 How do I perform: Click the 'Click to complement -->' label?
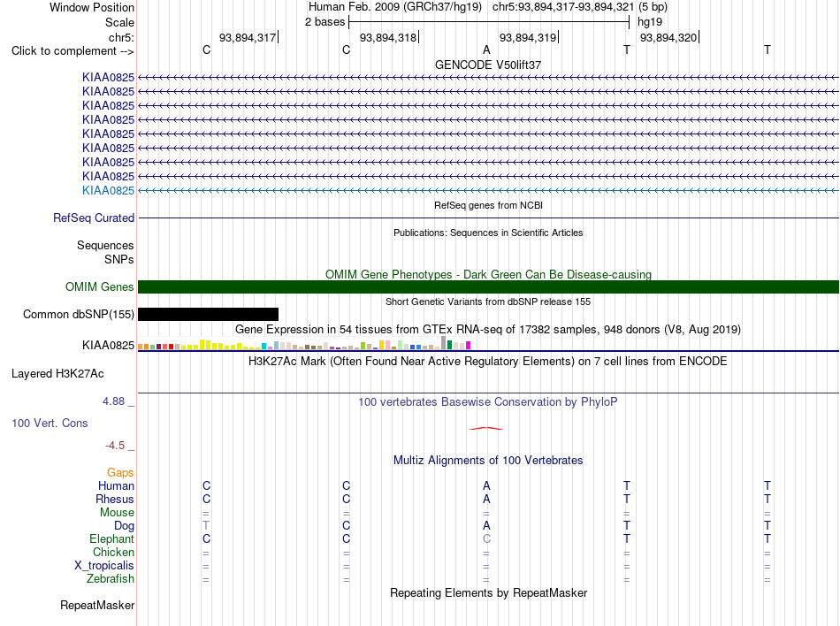coord(73,51)
